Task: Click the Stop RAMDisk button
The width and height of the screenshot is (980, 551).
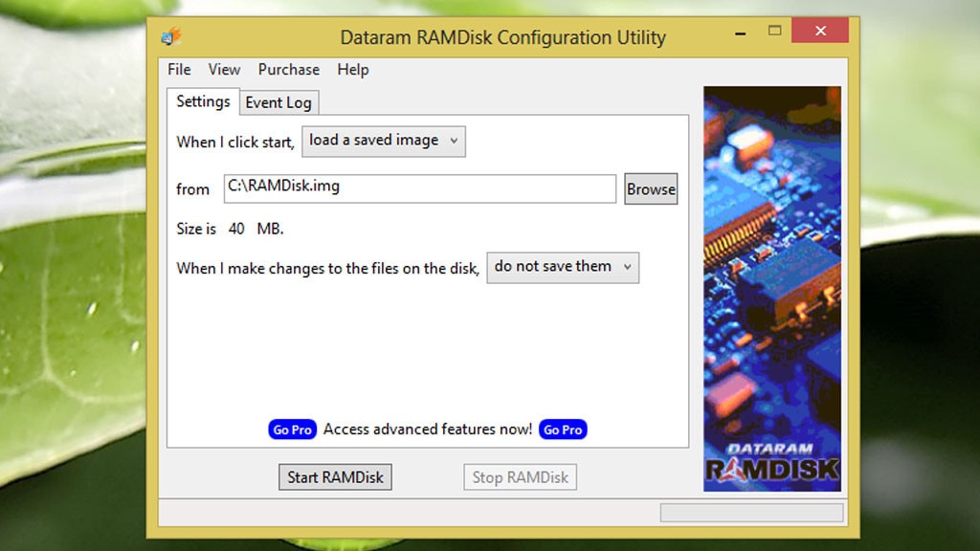Action: point(520,477)
